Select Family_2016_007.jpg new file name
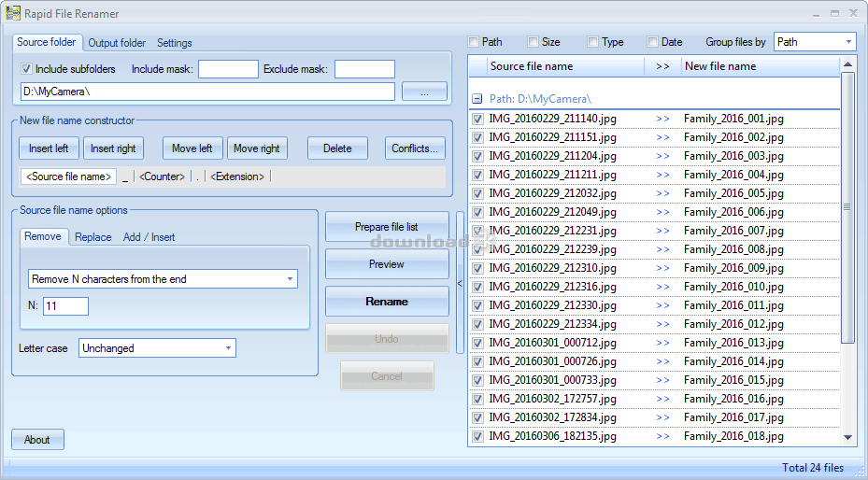Screen dimensions: 868x480 (733, 231)
